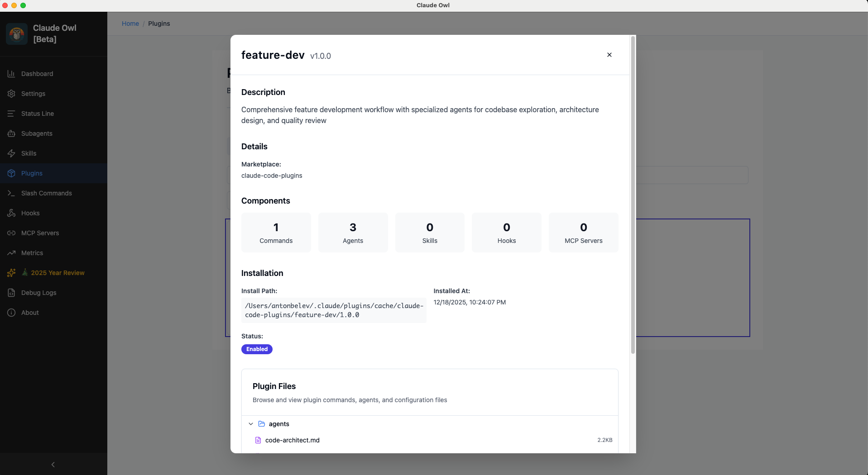
Task: Open the code-architect.md file
Action: tap(292, 440)
